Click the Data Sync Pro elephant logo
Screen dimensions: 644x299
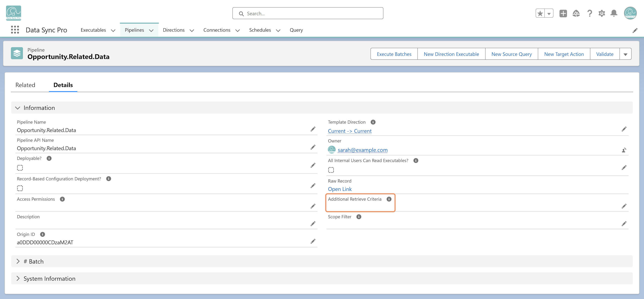(14, 13)
